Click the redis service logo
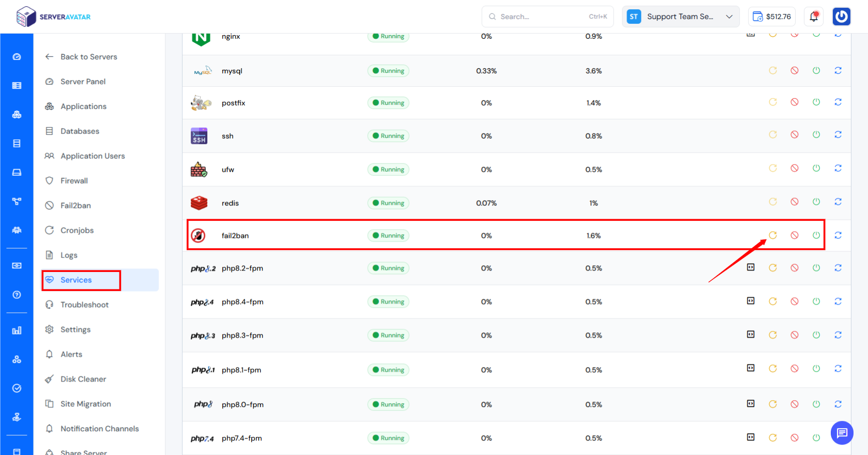Image resolution: width=868 pixels, height=455 pixels. point(199,203)
